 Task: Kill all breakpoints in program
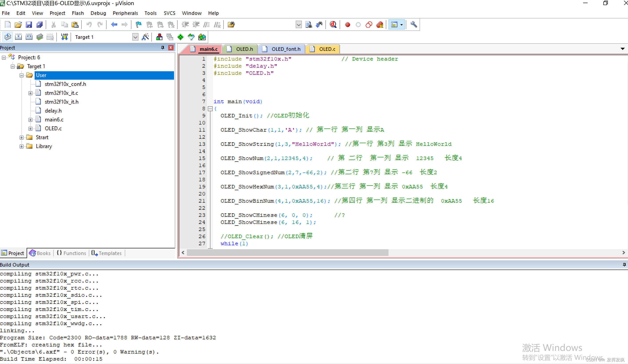click(380, 24)
